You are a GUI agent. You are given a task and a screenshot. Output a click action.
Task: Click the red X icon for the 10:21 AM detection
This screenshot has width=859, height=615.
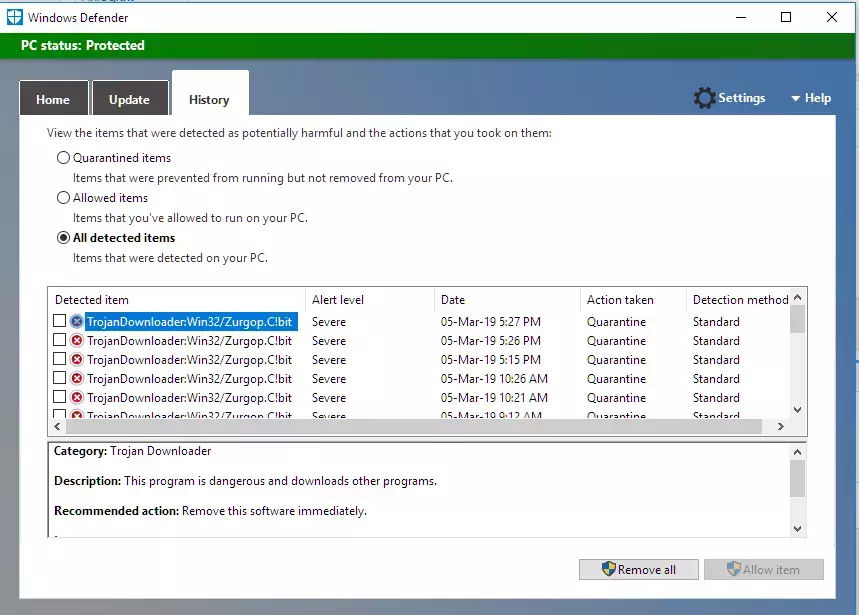tap(77, 398)
